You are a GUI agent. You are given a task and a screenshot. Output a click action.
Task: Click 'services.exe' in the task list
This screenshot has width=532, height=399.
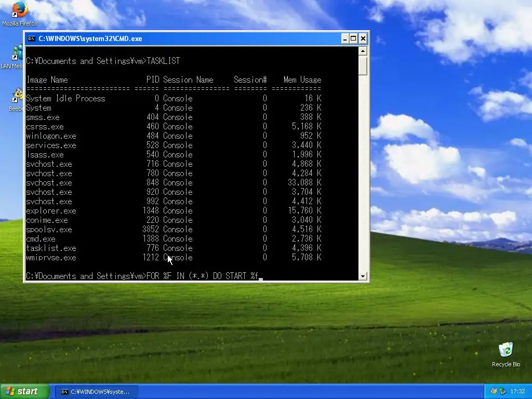[51, 145]
